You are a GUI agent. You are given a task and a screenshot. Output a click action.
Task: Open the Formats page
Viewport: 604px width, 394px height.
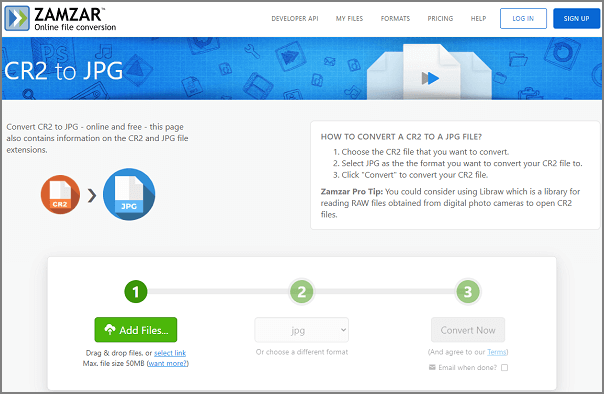click(x=395, y=18)
